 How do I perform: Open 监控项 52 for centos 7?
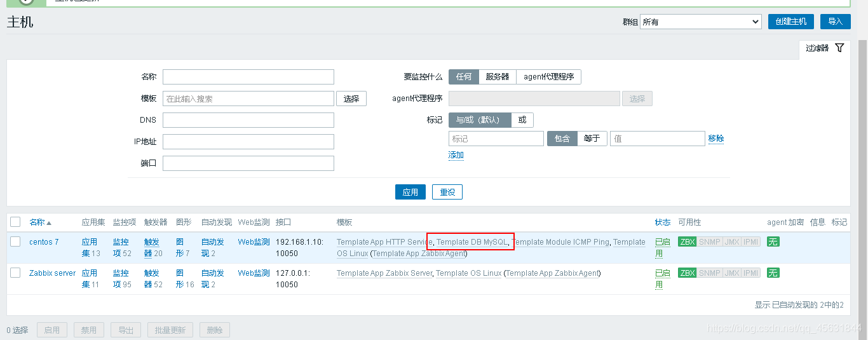coord(121,247)
